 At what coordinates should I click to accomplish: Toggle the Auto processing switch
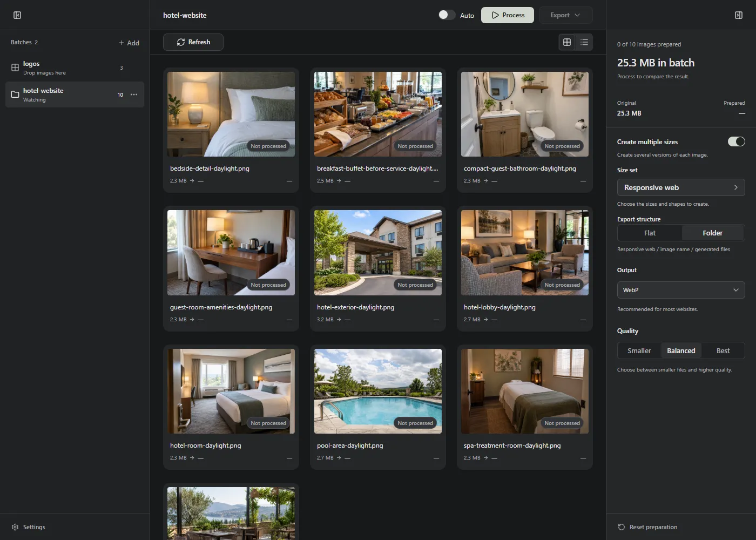pos(447,15)
